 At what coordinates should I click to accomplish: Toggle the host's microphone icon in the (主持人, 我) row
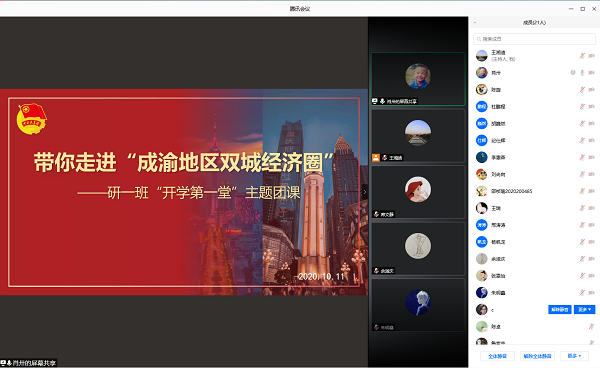[582, 56]
